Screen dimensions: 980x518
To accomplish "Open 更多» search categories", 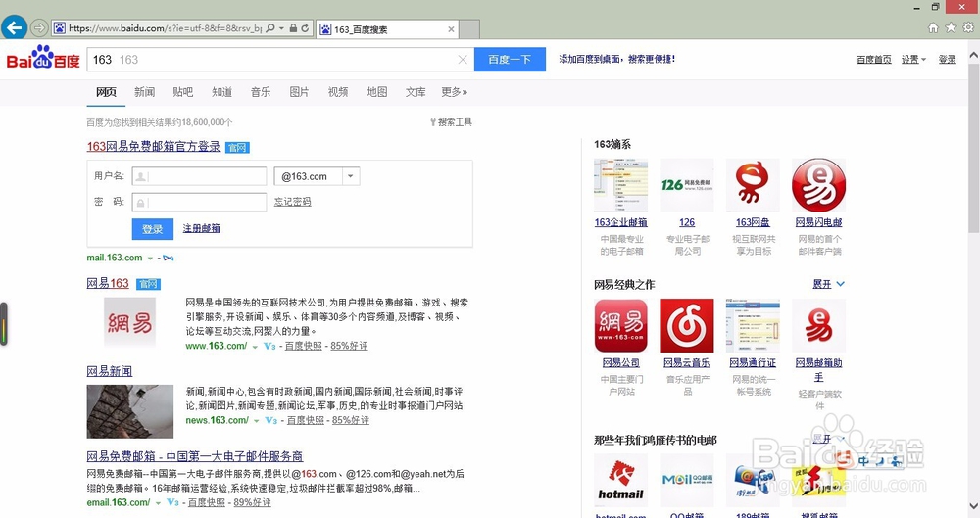I will pos(455,92).
